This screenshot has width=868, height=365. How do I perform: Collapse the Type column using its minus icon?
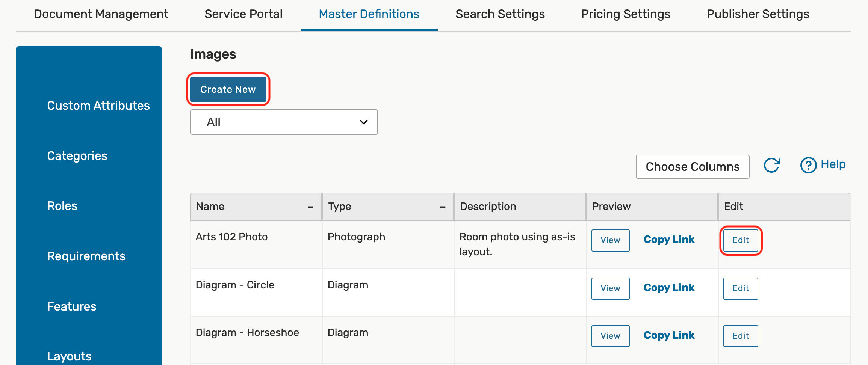[443, 207]
